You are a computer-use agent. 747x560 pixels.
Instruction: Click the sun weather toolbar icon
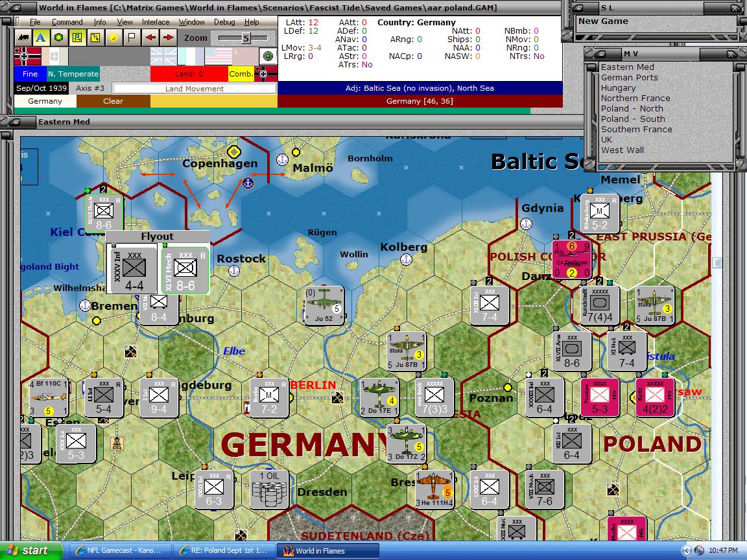coord(113,38)
